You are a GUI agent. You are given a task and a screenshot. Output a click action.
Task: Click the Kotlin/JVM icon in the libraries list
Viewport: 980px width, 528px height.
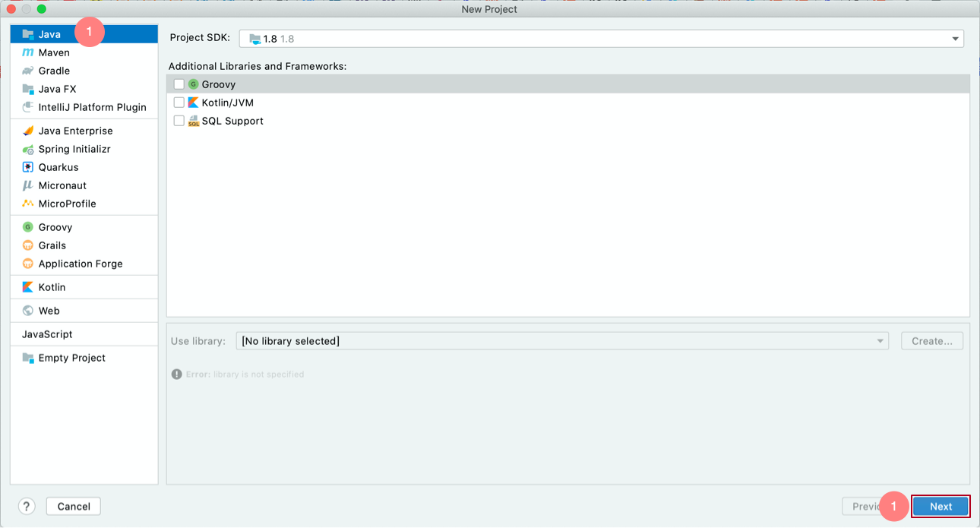coord(193,103)
